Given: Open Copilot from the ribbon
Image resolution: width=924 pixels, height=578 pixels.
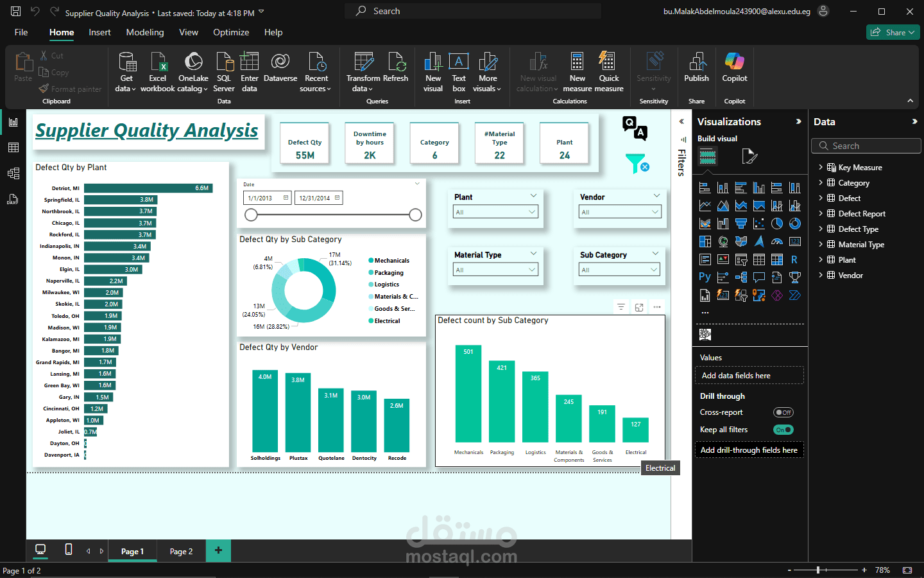Looking at the screenshot, I should pyautogui.click(x=735, y=67).
